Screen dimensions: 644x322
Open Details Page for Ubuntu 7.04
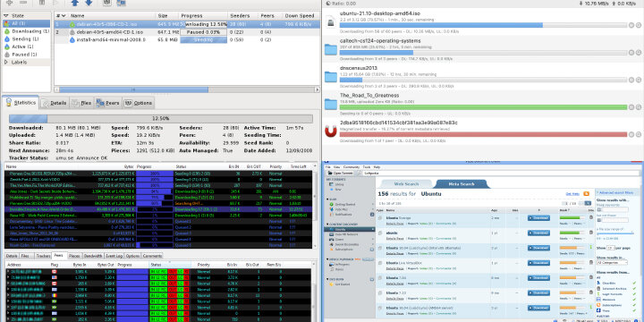394,284
